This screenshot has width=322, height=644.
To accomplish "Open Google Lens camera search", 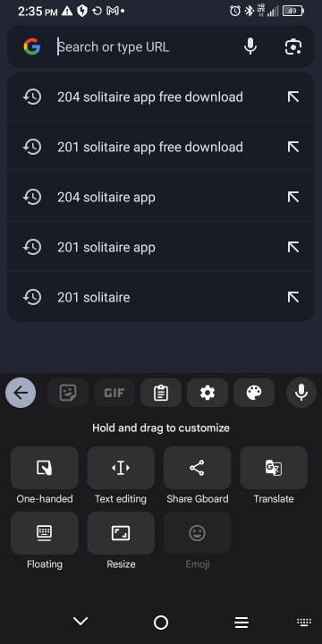I will tap(293, 47).
